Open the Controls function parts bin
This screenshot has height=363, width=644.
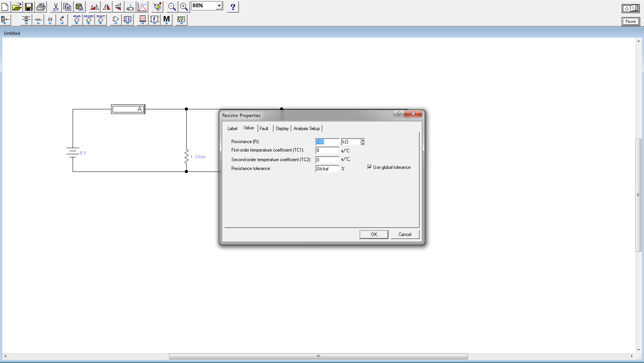(x=154, y=20)
